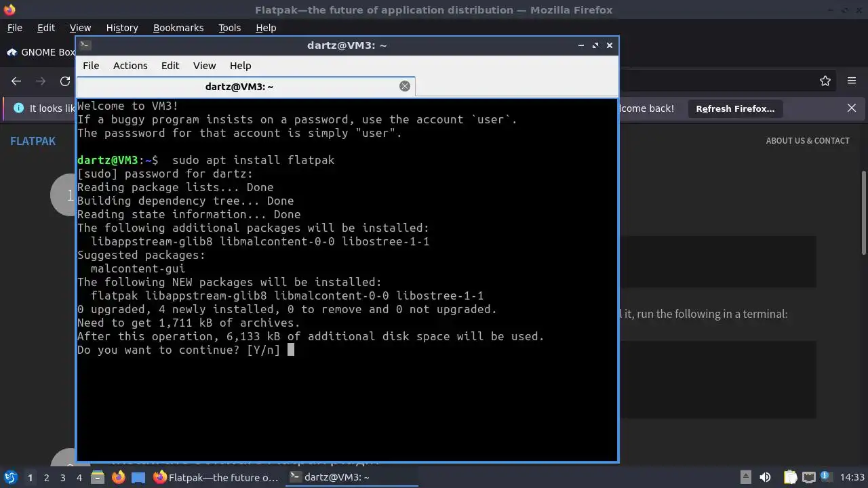The width and height of the screenshot is (868, 488).
Task: Click the 'Need to get 1,711 kB of archives.' line
Action: coord(189,323)
